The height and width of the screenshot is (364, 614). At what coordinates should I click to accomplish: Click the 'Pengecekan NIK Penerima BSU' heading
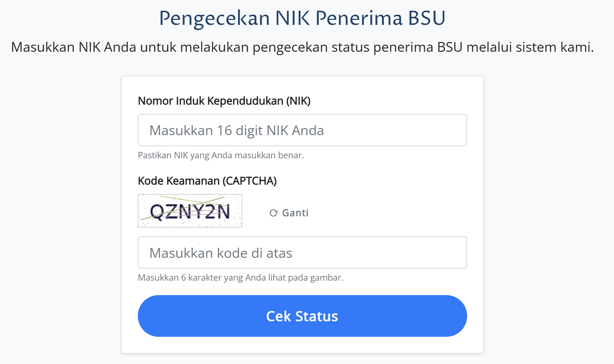point(302,18)
